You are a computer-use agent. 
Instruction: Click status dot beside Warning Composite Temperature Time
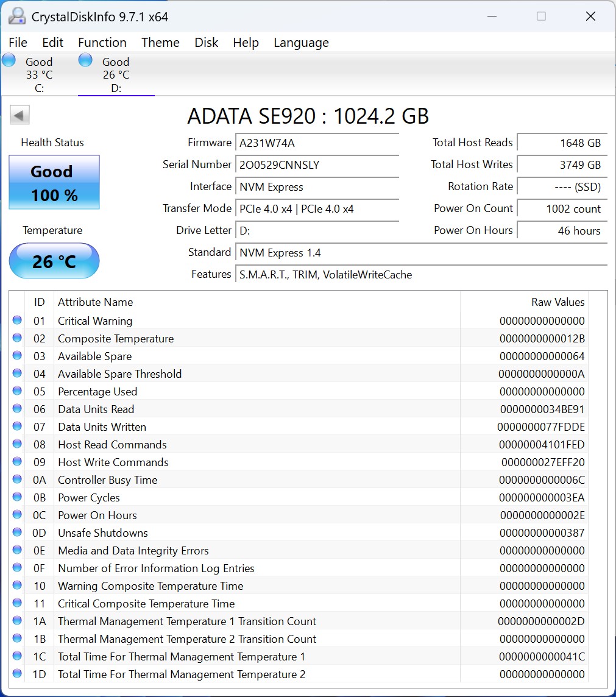[x=17, y=585]
